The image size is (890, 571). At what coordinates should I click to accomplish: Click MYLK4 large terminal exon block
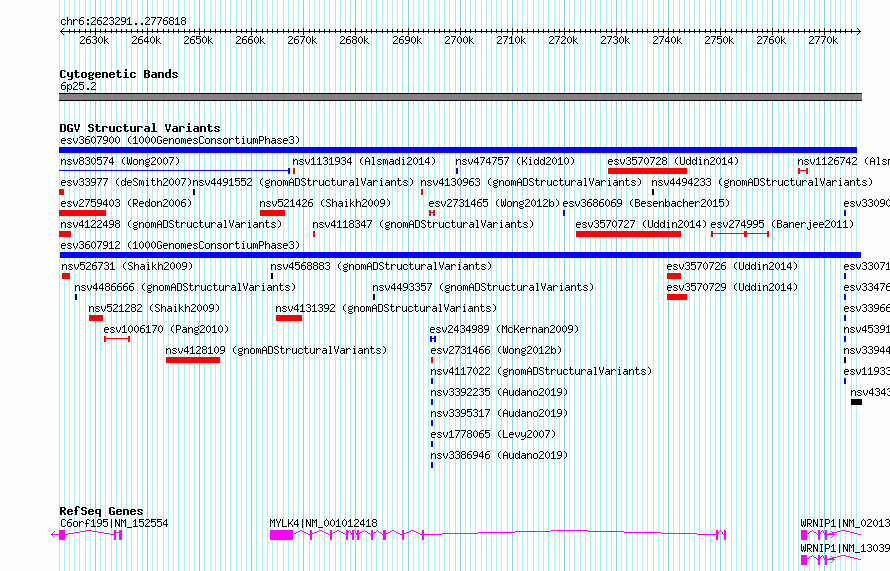(282, 535)
